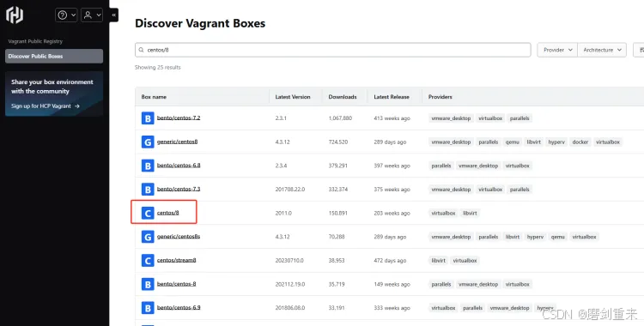644x326 pixels.
Task: Click version 2011.0 in centos/8 row
Action: click(283, 213)
